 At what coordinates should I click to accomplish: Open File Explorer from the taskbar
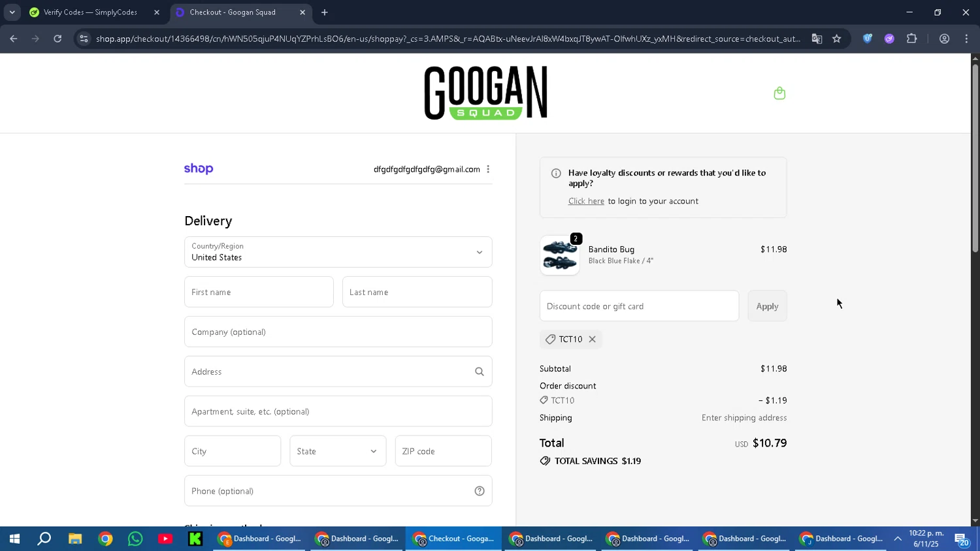pyautogui.click(x=75, y=539)
